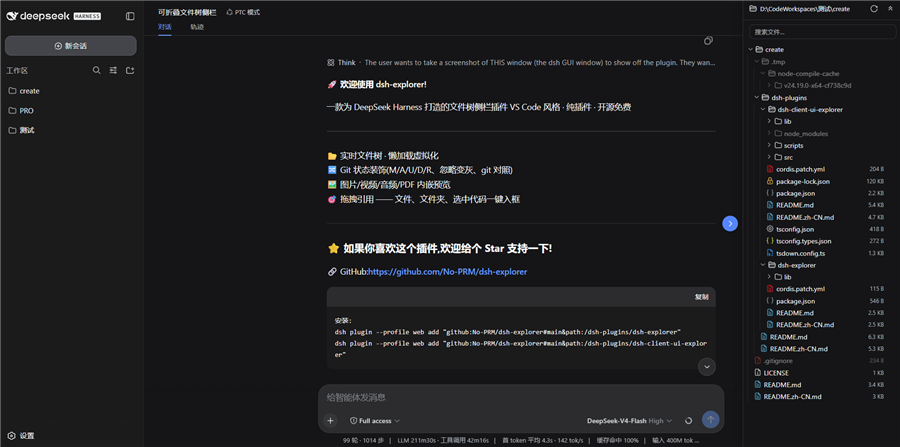Click the copy message icon above chat
The height and width of the screenshot is (447, 900).
click(708, 41)
